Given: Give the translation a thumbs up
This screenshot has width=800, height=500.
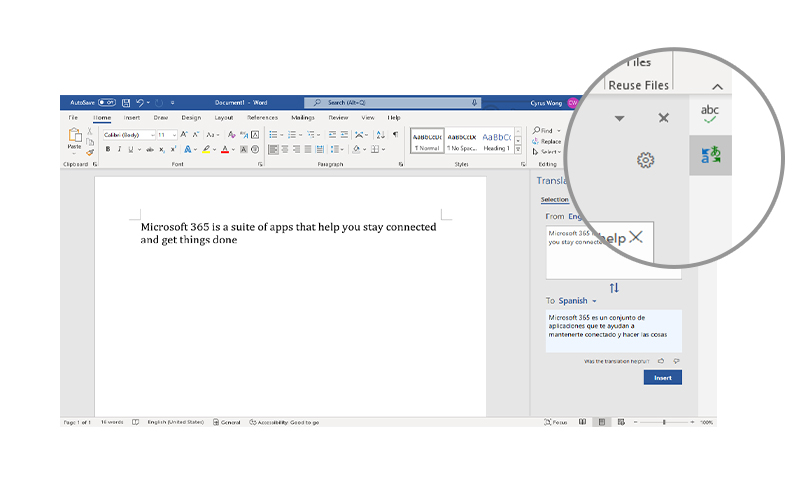Looking at the screenshot, I should [x=661, y=361].
